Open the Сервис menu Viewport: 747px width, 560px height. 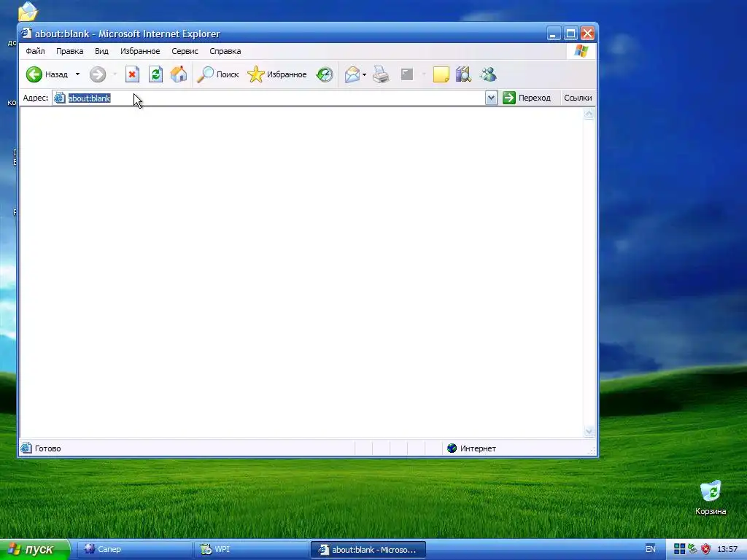185,51
